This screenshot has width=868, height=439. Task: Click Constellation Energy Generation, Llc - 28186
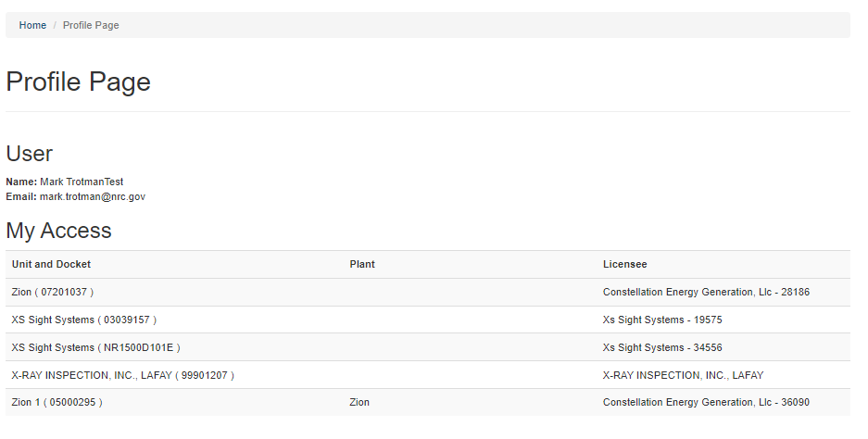tap(706, 292)
